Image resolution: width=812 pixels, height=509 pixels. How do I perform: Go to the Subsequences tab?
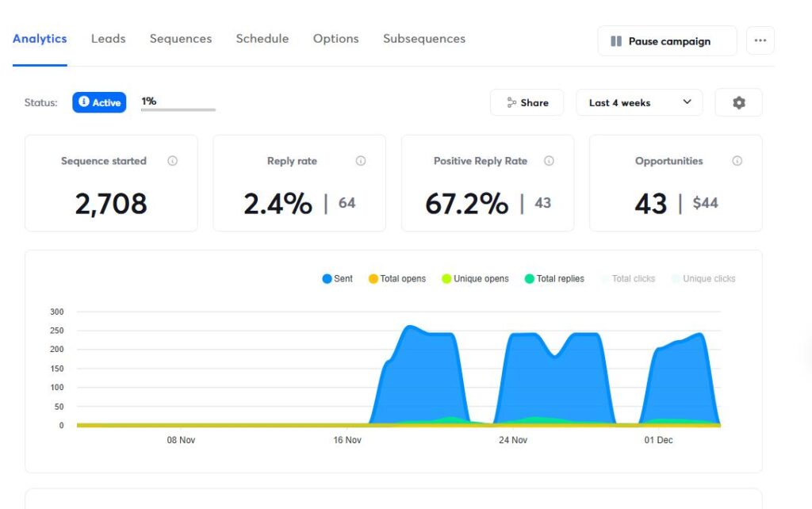(423, 39)
